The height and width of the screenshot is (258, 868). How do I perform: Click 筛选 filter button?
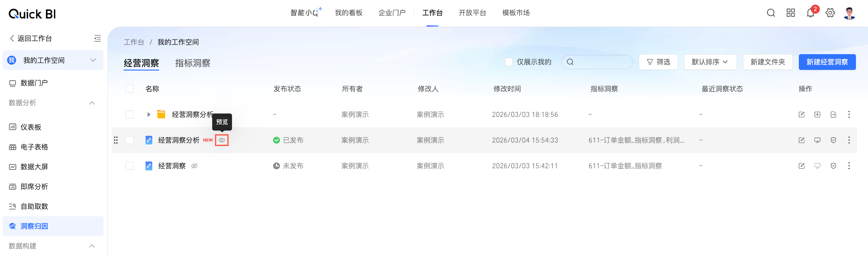658,62
